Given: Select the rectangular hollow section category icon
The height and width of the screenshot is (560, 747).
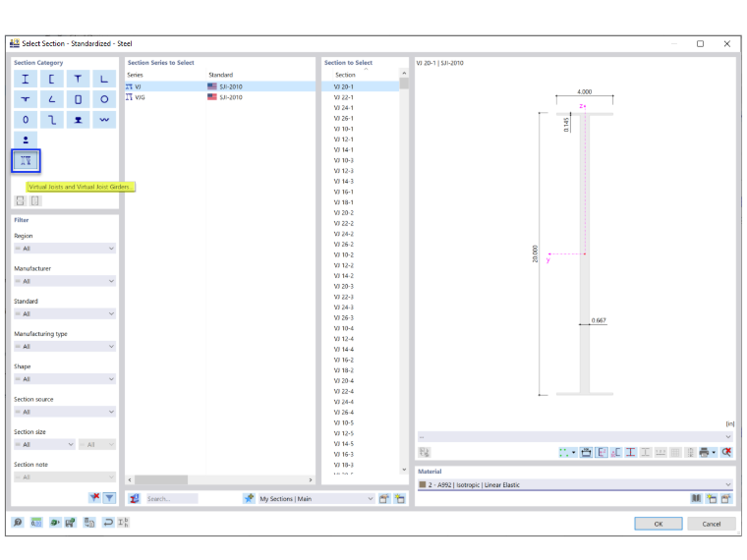Looking at the screenshot, I should tap(78, 99).
